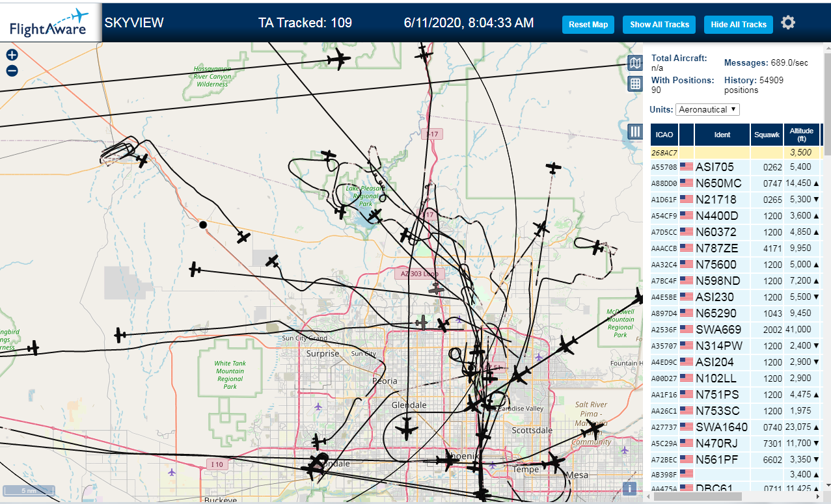Viewport: 831px width, 504px height.
Task: Select aircraft N60372 in list
Action: click(x=737, y=232)
